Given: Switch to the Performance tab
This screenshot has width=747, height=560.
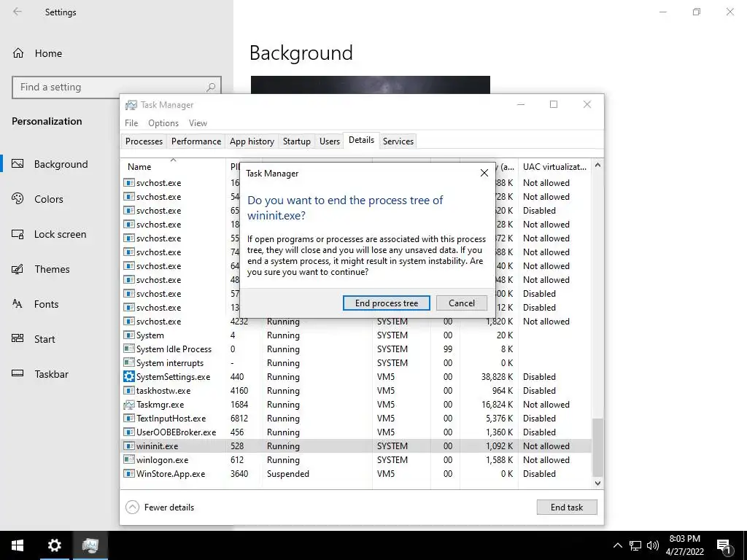Looking at the screenshot, I should click(196, 141).
